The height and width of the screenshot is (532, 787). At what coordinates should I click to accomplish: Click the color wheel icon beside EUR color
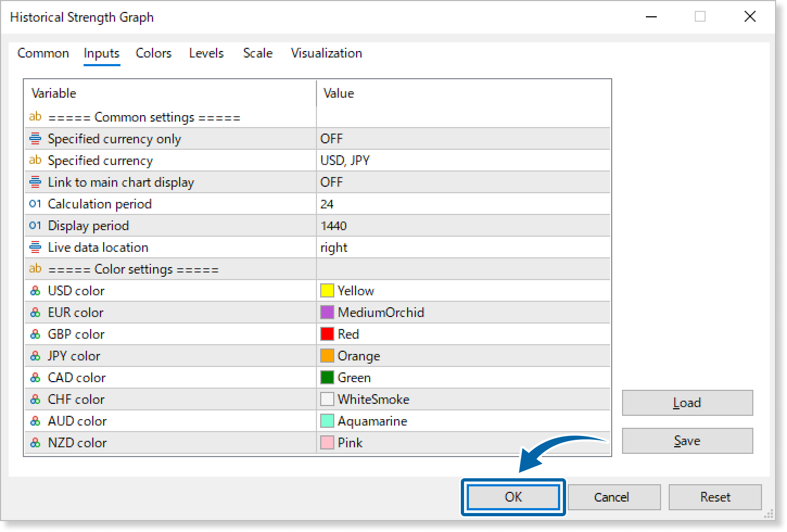[x=35, y=312]
